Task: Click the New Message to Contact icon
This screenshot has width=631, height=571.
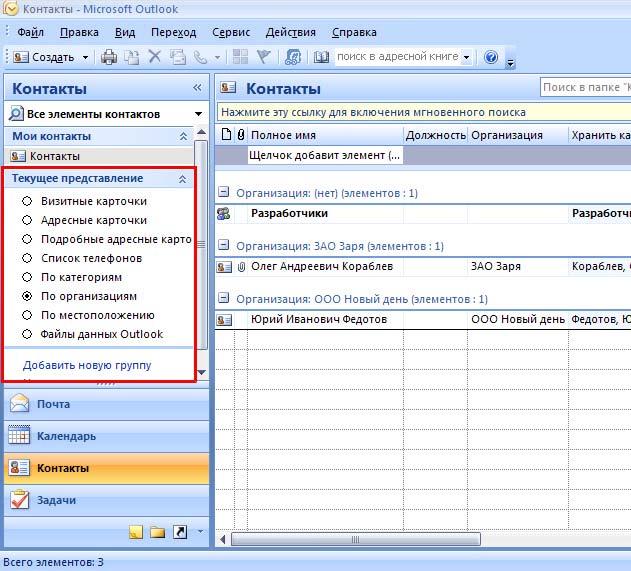Action: [177, 57]
